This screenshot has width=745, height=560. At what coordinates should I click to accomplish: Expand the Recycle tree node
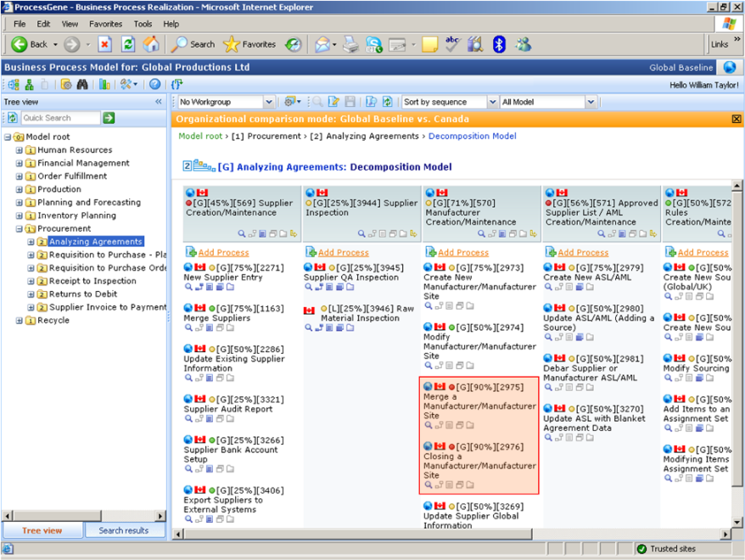(19, 321)
